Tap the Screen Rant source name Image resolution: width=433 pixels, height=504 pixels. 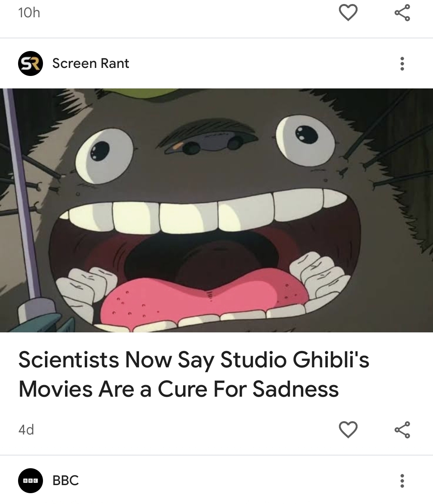tap(91, 64)
